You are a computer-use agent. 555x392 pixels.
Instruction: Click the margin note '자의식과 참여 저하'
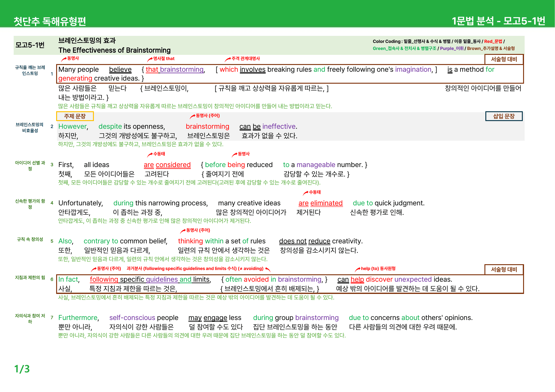pyautogui.click(x=30, y=319)
